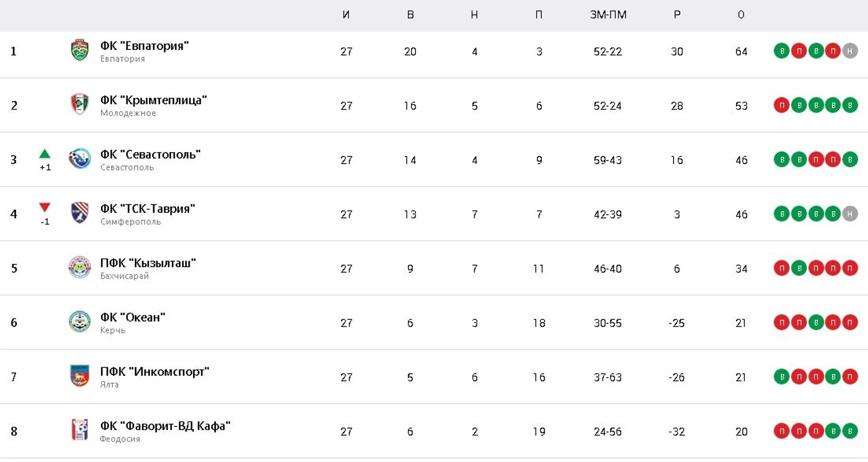This screenshot has height=462, width=868.
Task: Sort table by the О points column
Action: [741, 15]
